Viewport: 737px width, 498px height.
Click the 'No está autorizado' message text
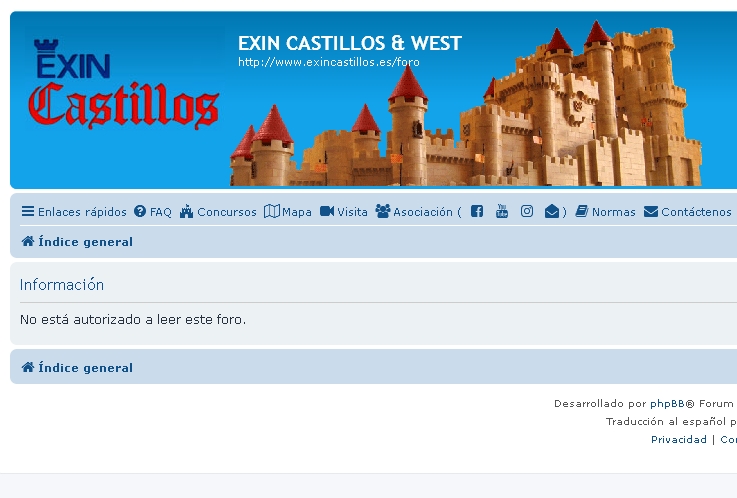pos(133,319)
